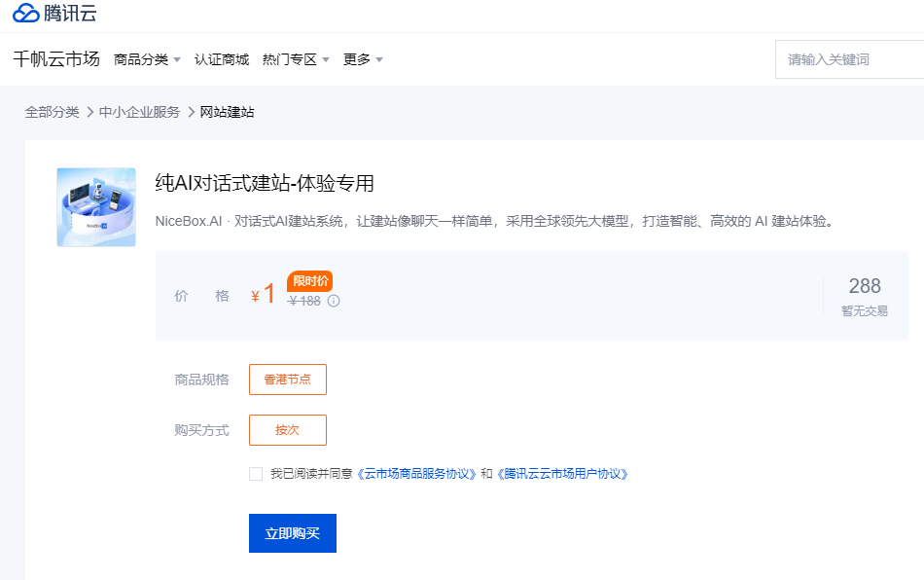Open 腾讯云云市场用户协议 link

[563, 474]
